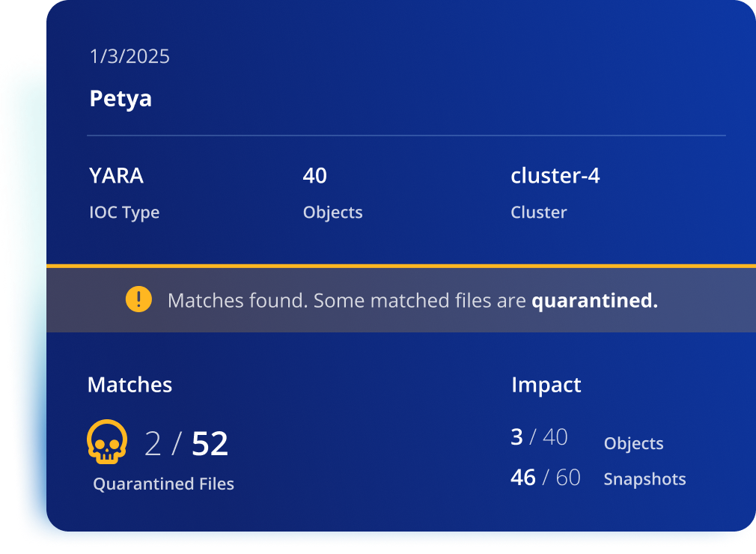Click the 2 / 52 quarantined count
756x554 pixels.
(186, 444)
